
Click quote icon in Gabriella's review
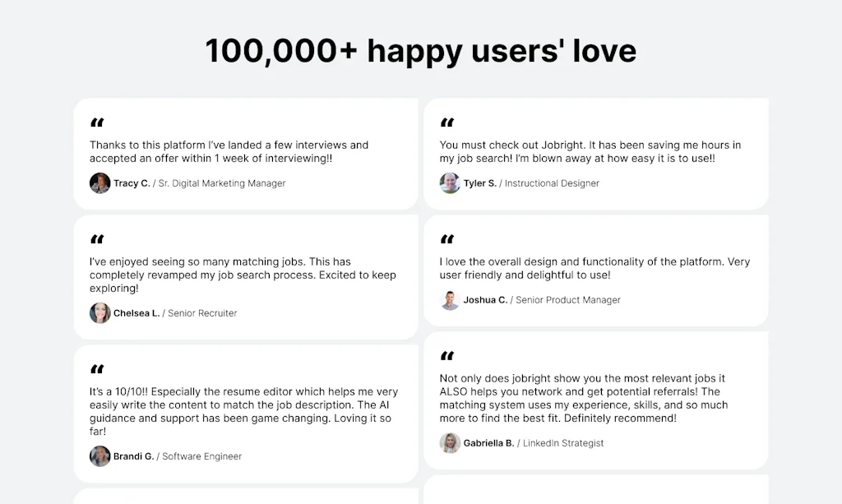coord(447,357)
